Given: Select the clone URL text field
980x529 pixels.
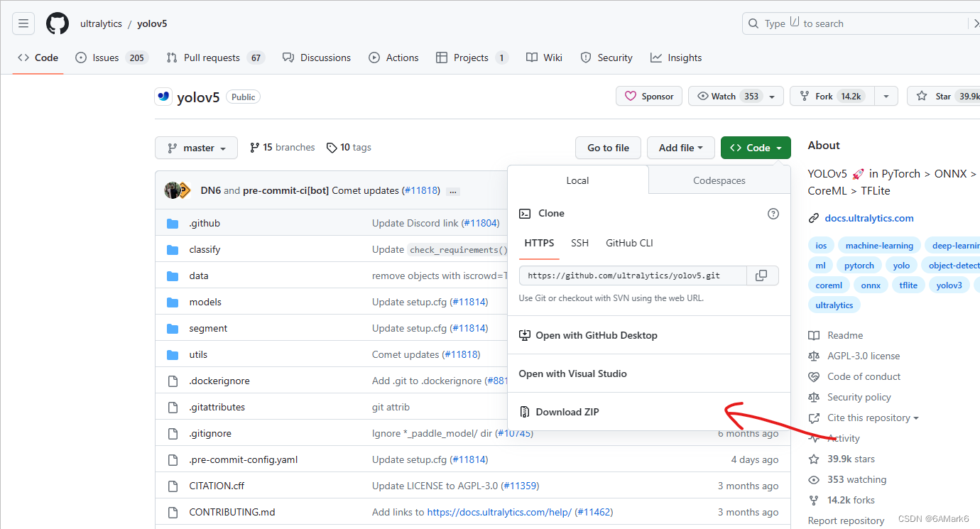Looking at the screenshot, I should (x=633, y=276).
